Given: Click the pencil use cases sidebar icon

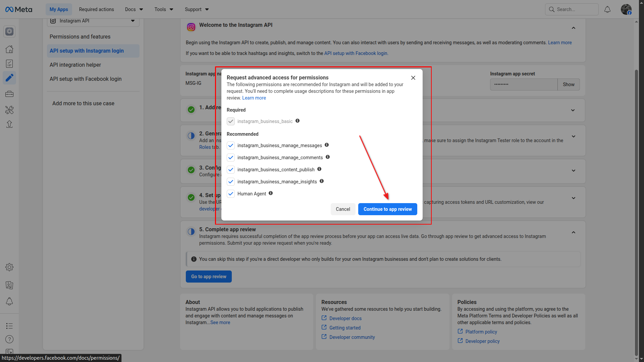Looking at the screenshot, I should 9,78.
